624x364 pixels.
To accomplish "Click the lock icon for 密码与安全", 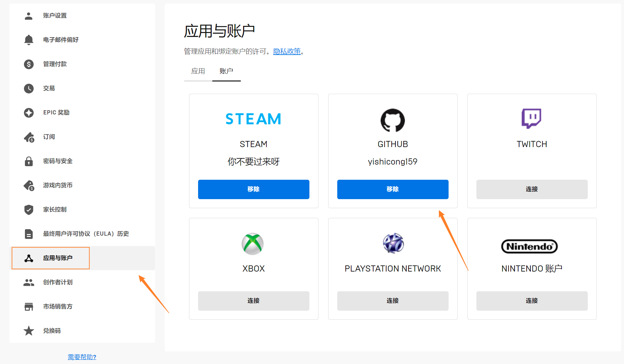I will click(x=28, y=161).
